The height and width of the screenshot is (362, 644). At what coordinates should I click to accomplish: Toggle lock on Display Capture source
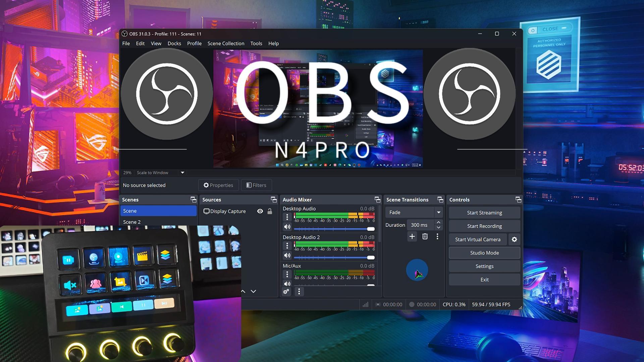(270, 211)
